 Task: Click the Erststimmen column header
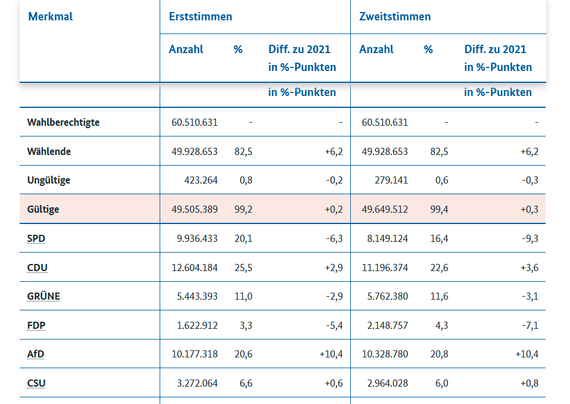(200, 16)
